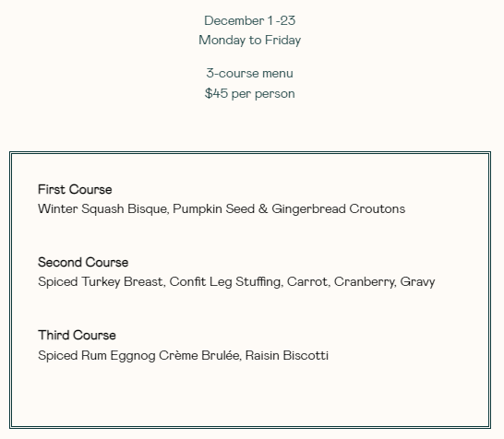504x439 pixels.
Task: Click the Spiced Turkey Breast text
Action: tap(101, 282)
